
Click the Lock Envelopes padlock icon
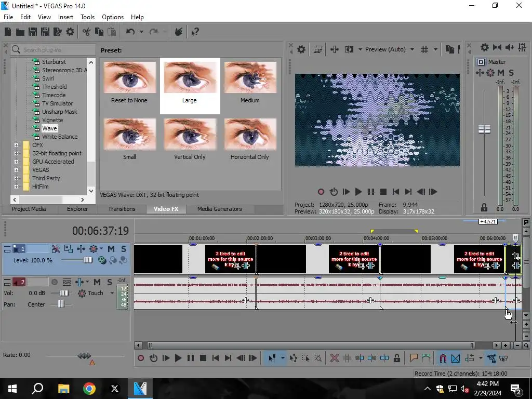coord(396,358)
